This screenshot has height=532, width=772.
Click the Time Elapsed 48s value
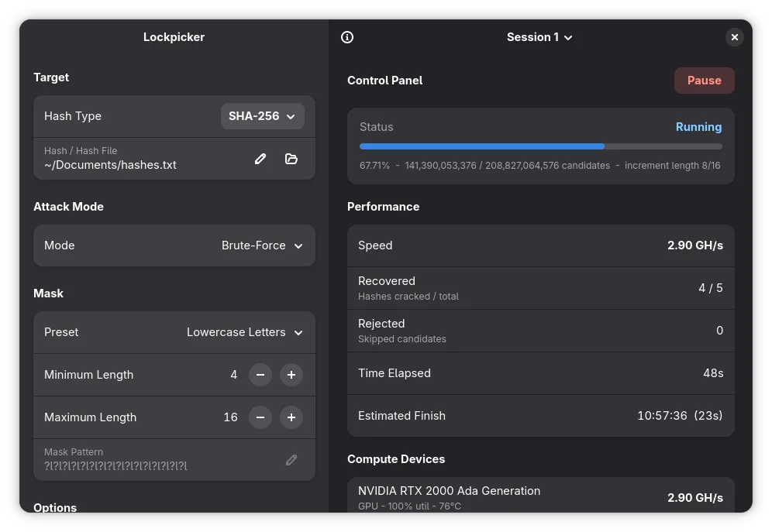pyautogui.click(x=713, y=373)
